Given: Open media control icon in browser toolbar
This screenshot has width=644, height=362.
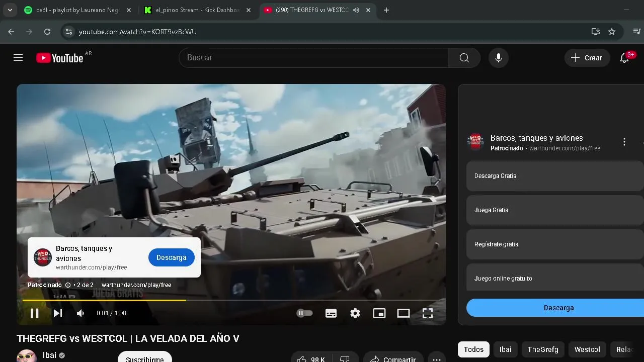Looking at the screenshot, I should pyautogui.click(x=636, y=32).
